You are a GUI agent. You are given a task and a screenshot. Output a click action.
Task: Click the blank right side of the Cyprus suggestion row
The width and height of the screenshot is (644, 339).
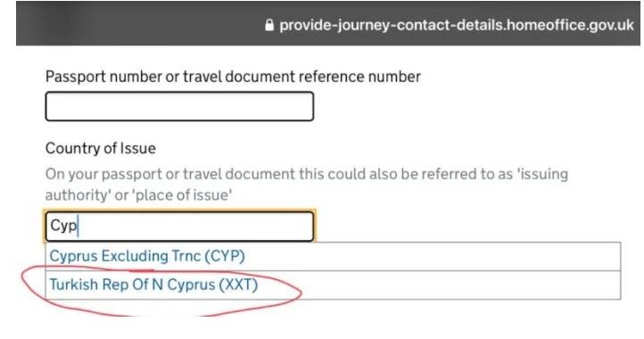(x=452, y=256)
